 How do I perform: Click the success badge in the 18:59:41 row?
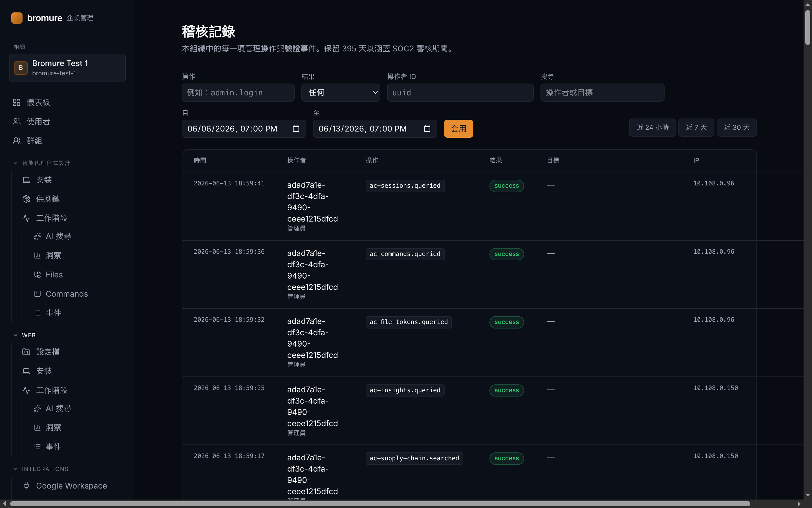[507, 186]
